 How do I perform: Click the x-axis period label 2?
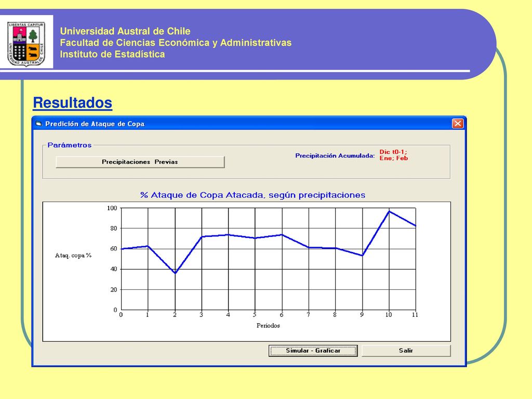coord(175,315)
